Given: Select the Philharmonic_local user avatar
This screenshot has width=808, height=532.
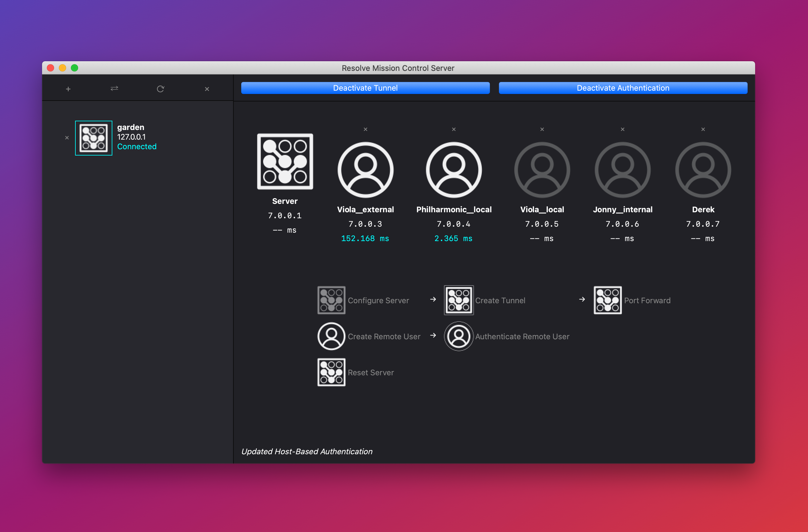Looking at the screenshot, I should point(454,170).
